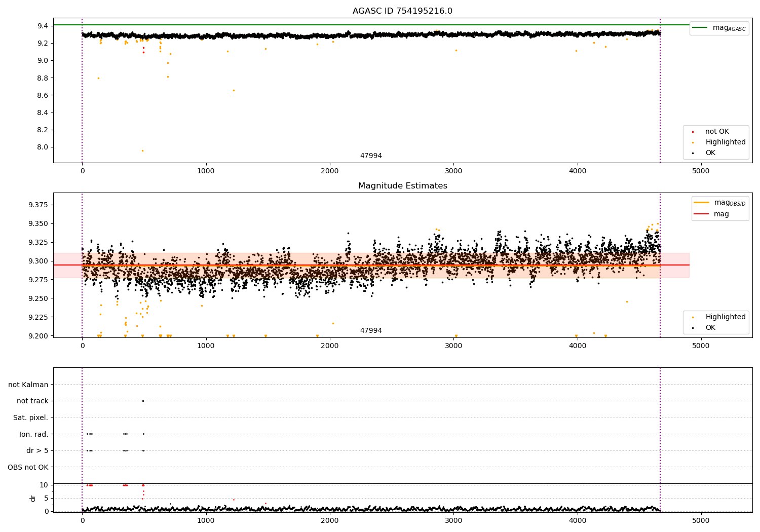Click the '9.350' y-tick label
Screen dimensions: 760x532
coord(38,224)
